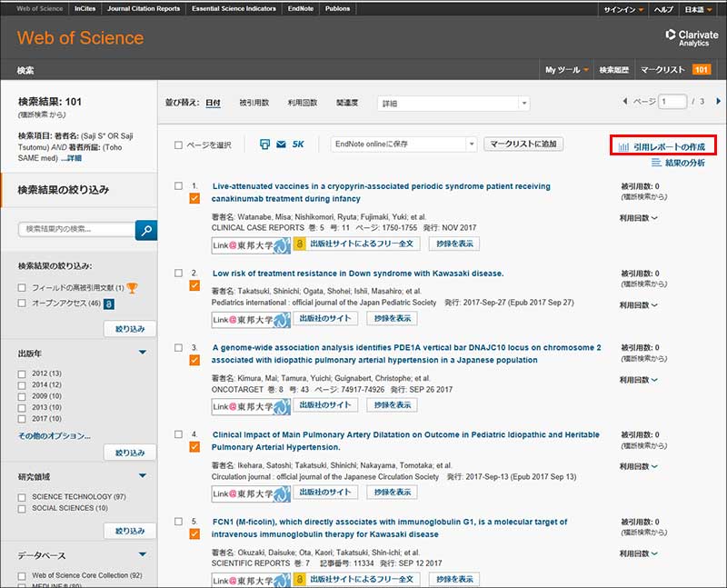Click the Clarivate Analytics logo
The width and height of the screenshot is (727, 588).
(692, 37)
